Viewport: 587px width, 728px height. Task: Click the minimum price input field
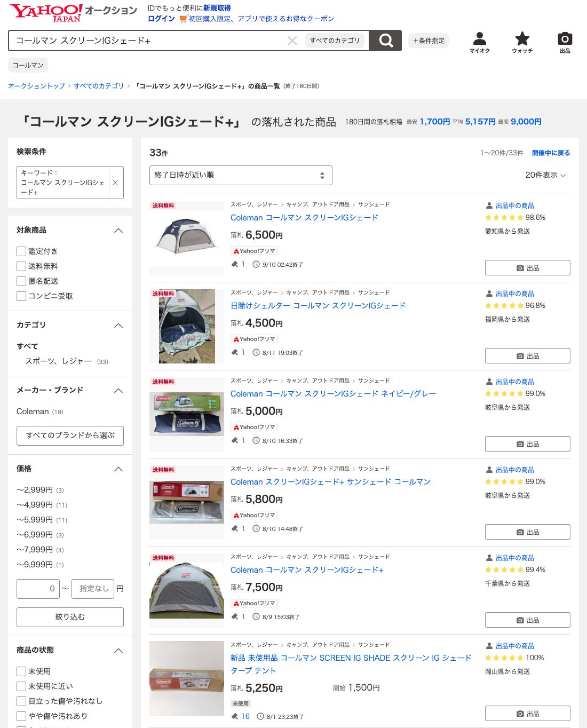[38, 589]
